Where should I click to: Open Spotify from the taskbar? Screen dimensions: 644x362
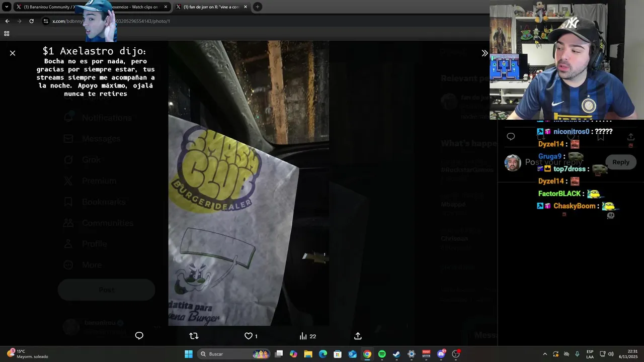tap(382, 354)
